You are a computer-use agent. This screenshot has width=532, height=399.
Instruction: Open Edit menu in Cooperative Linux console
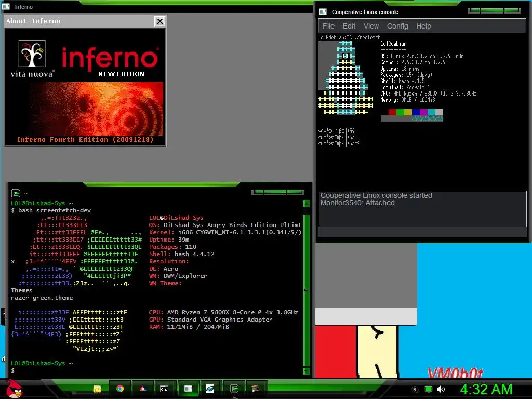[349, 26]
